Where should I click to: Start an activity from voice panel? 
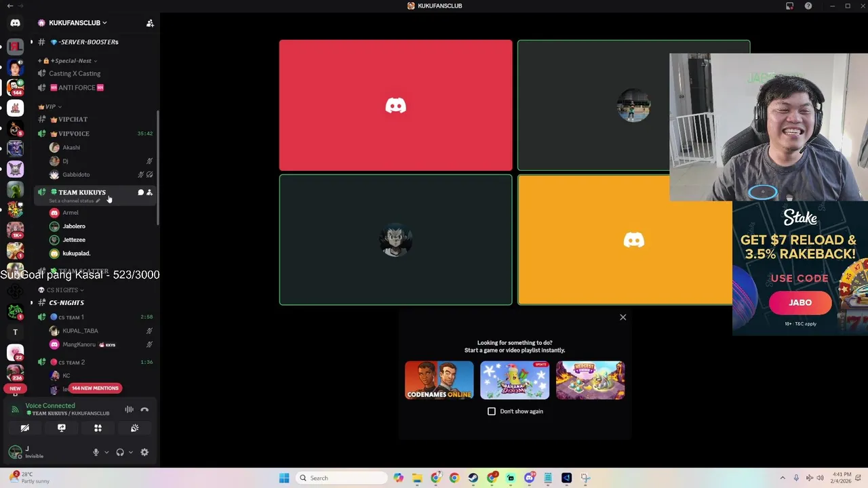click(98, 428)
